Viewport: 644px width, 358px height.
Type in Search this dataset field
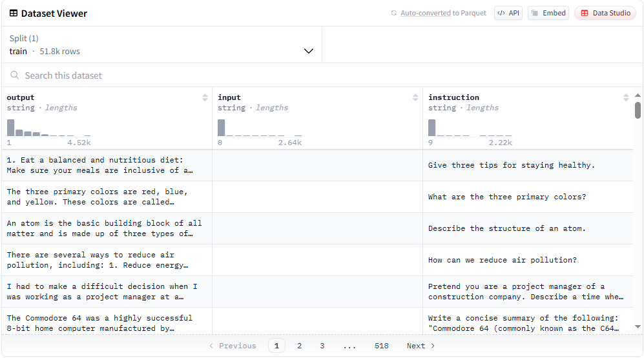[161, 75]
